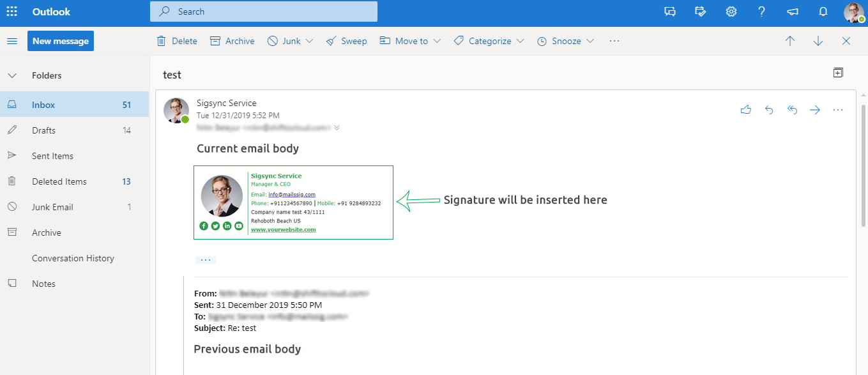Click the Reply all icon

click(792, 110)
